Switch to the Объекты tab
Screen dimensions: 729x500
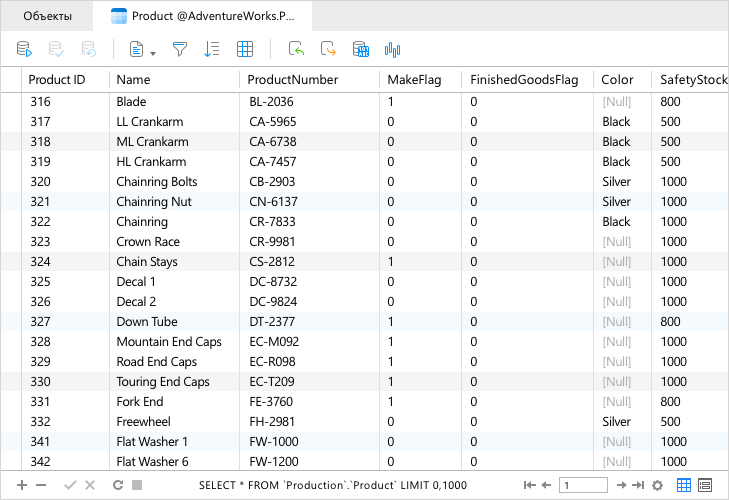(x=47, y=16)
